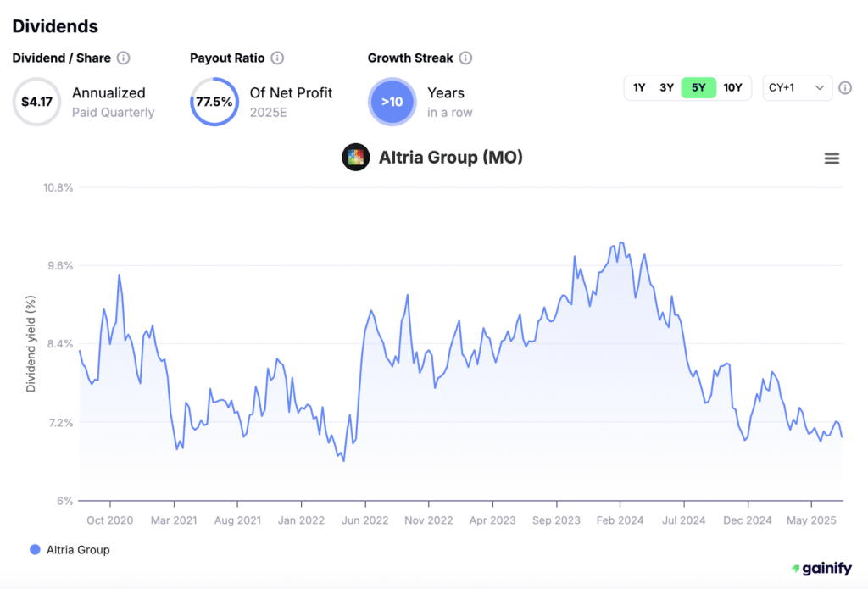Select the highlighted 5Y range
Viewport: 868px width, 589px height.
tap(698, 87)
